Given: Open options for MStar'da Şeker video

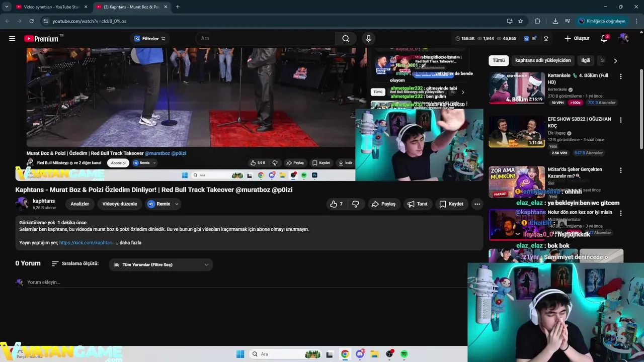Looking at the screenshot, I should 620,170.
